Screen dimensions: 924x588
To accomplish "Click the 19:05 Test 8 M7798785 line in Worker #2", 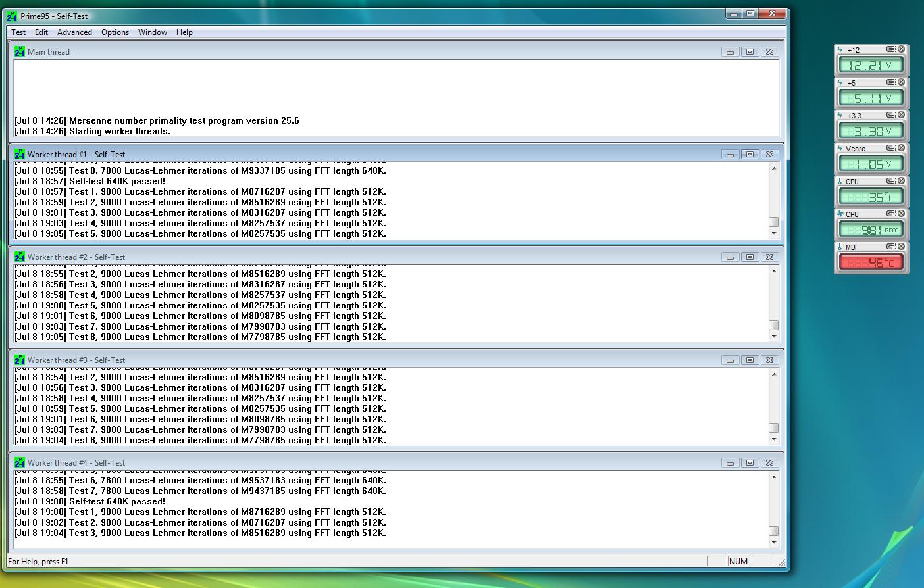I will (201, 337).
